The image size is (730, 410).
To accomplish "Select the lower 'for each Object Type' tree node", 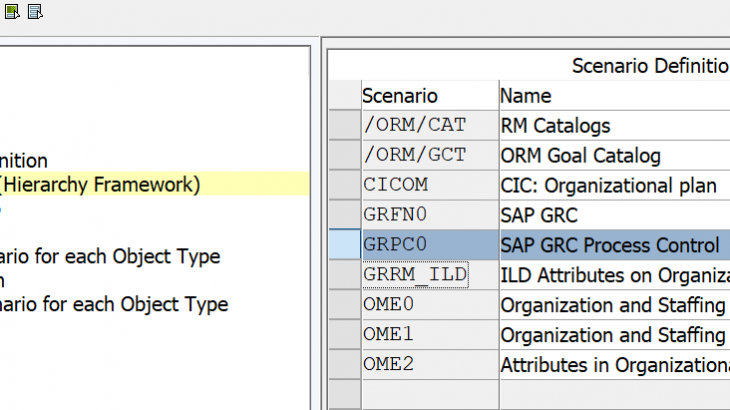I will tap(114, 304).
